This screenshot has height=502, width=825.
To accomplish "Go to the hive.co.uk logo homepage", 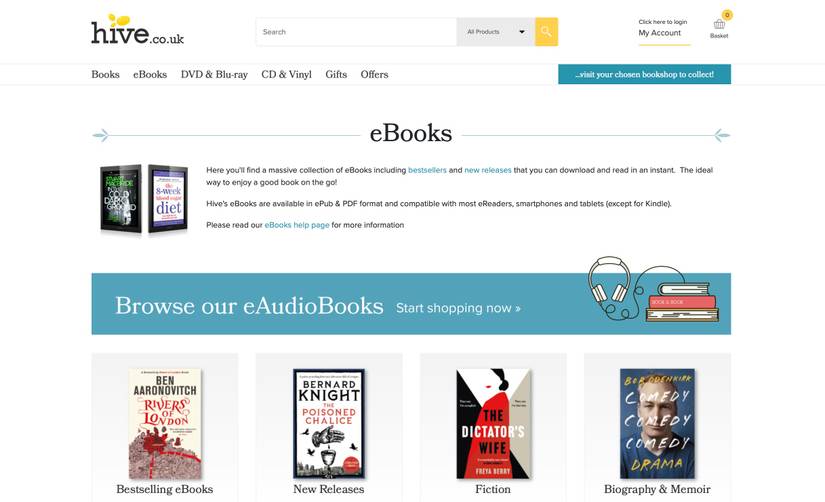I will coord(137,29).
